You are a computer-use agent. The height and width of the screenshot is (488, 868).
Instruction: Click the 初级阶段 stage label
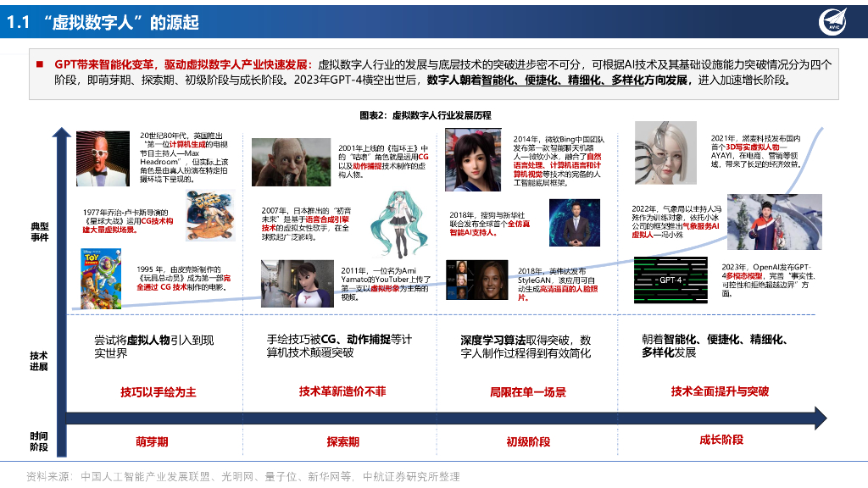[x=528, y=442]
